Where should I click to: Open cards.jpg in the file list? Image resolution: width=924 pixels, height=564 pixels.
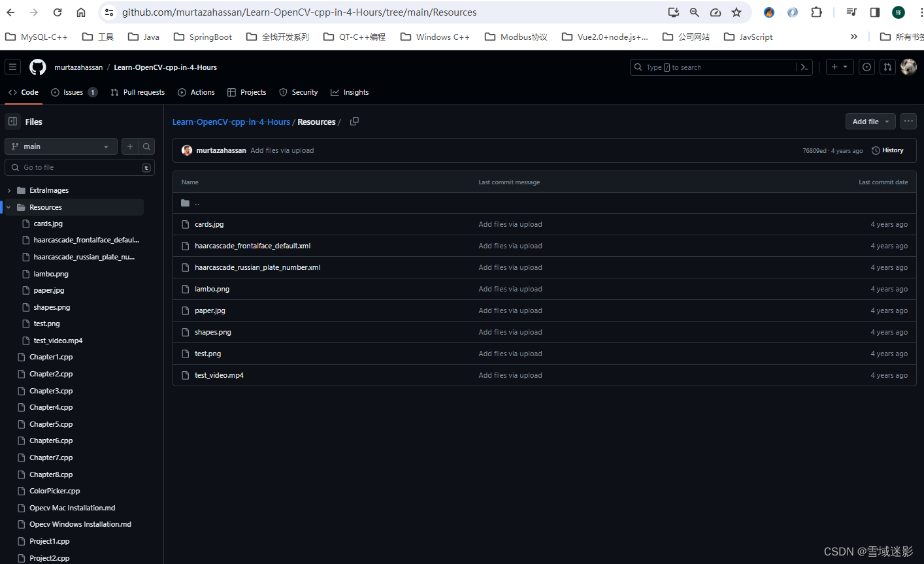[209, 224]
